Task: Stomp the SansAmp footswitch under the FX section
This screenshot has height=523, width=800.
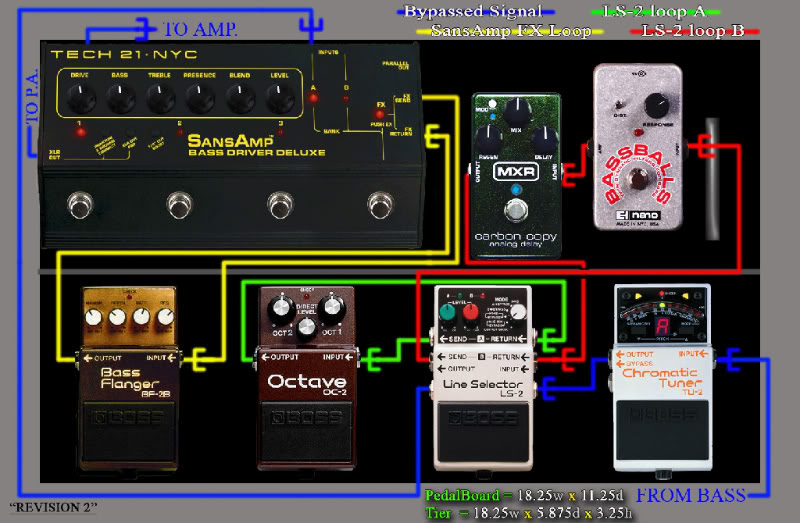Action: pyautogui.click(x=380, y=205)
